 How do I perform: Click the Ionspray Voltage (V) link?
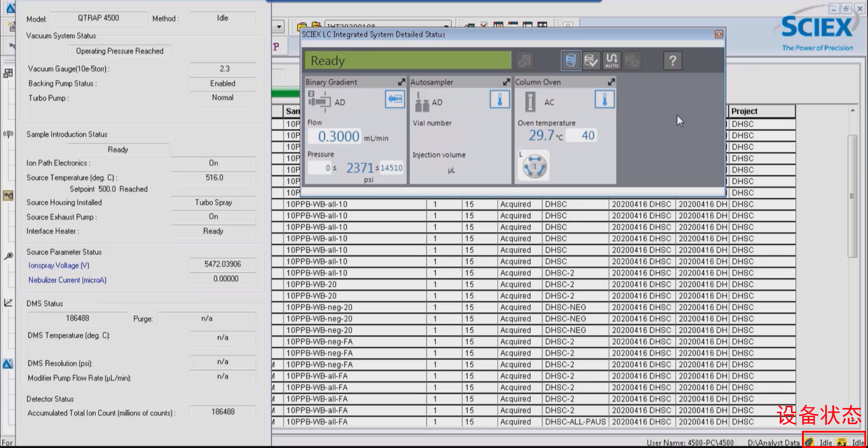59,266
